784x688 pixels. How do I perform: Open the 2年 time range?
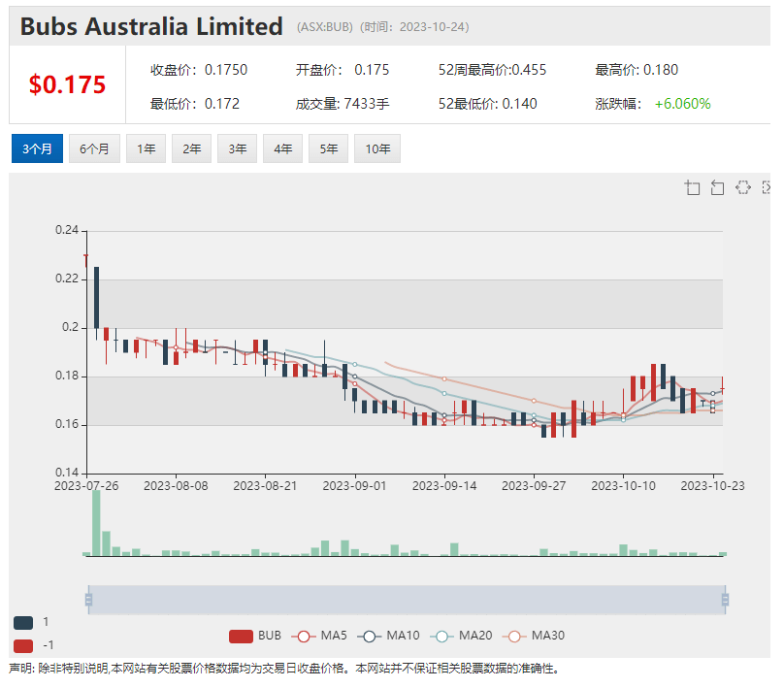[191, 148]
